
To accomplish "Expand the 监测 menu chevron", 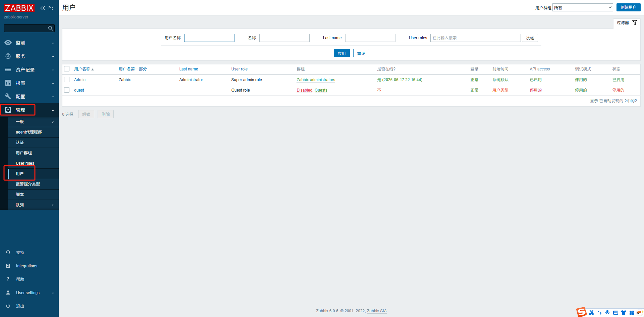I will [53, 43].
